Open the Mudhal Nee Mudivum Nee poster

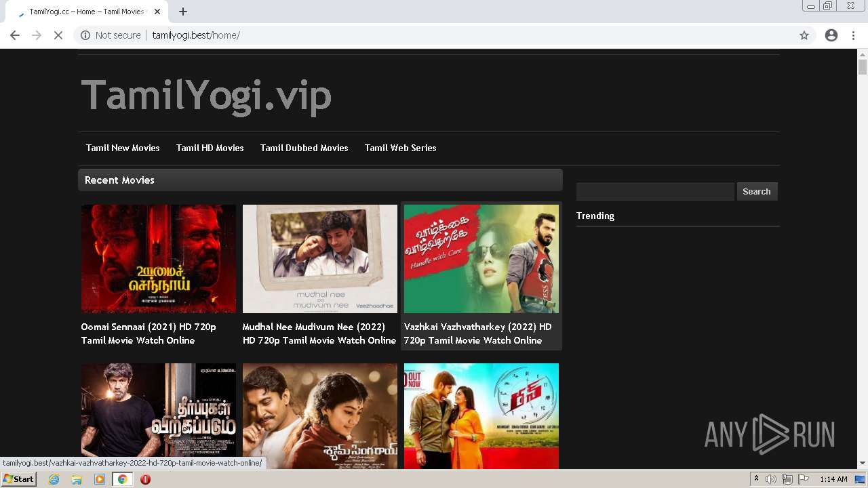click(x=320, y=259)
